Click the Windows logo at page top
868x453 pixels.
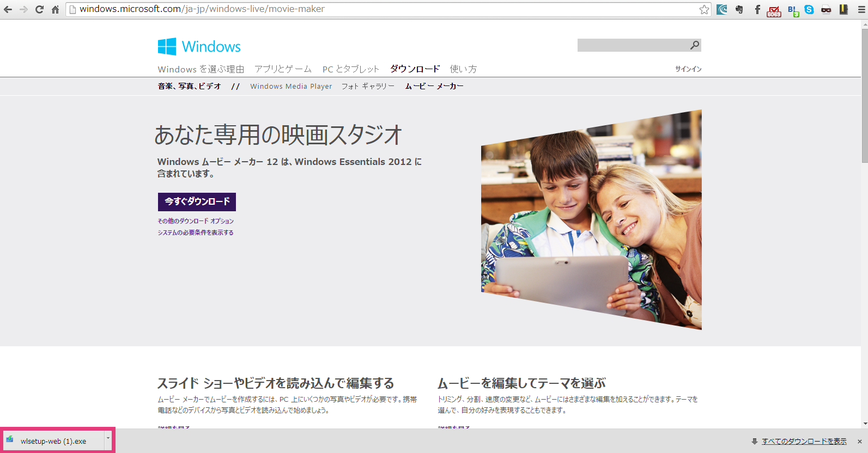[x=199, y=46]
